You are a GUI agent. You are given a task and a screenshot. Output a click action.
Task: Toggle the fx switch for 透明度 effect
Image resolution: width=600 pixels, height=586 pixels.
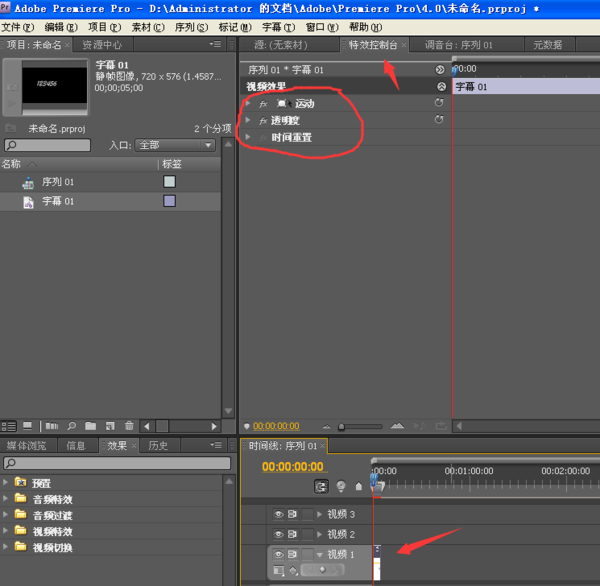tap(262, 120)
